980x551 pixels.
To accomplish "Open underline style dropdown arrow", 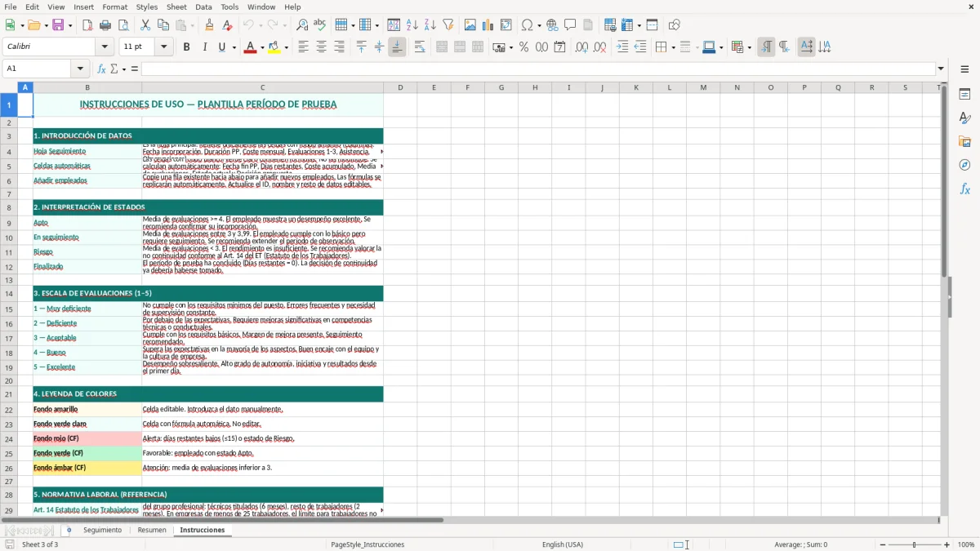I will coord(234,47).
